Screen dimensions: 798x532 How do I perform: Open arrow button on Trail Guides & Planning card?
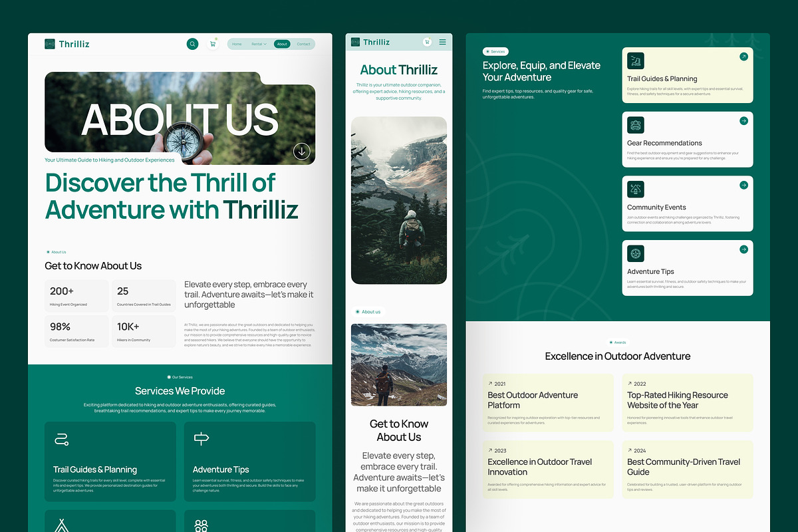click(743, 57)
